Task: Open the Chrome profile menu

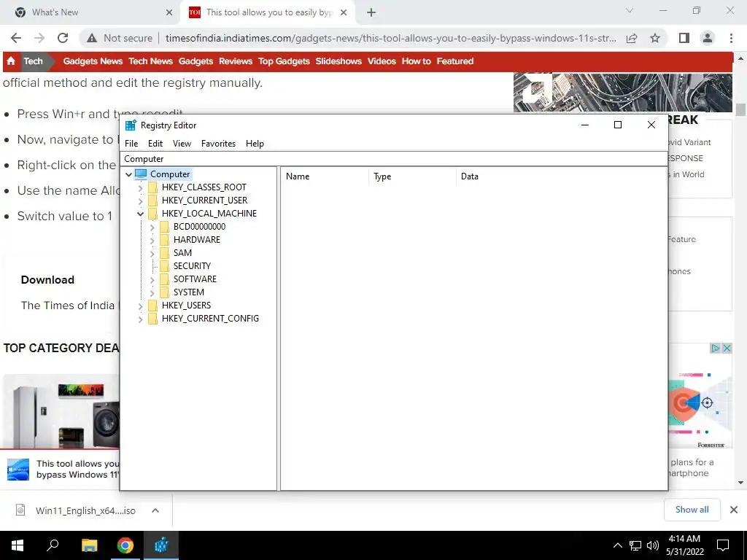Action: click(x=708, y=38)
